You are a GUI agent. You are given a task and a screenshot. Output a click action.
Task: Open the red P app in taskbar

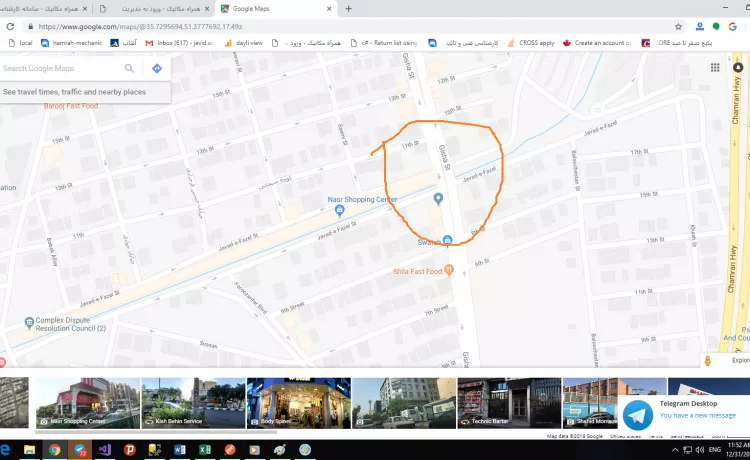(130, 449)
